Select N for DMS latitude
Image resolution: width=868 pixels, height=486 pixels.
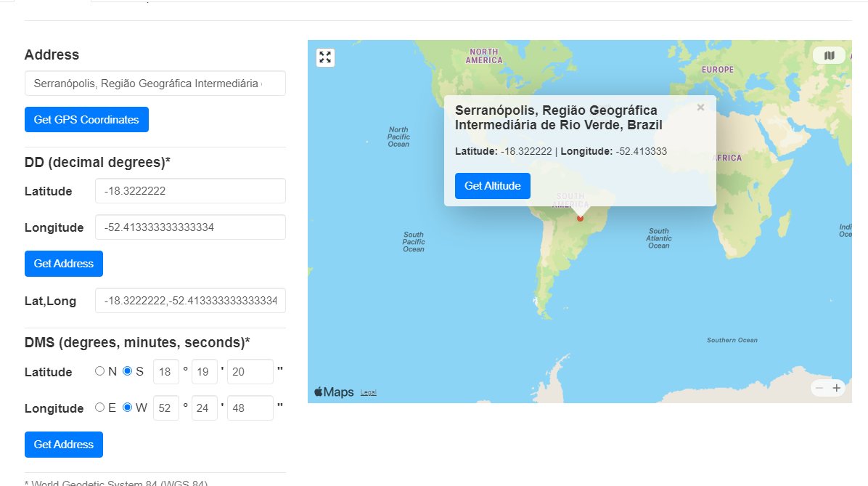click(x=99, y=371)
